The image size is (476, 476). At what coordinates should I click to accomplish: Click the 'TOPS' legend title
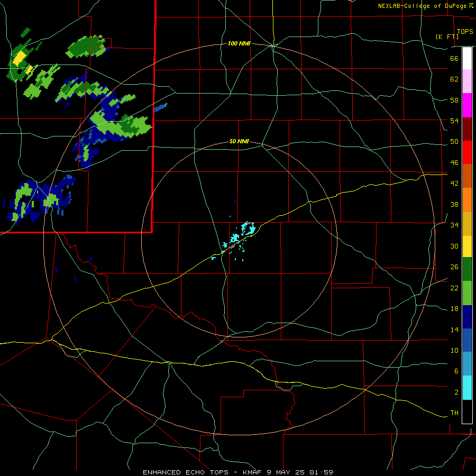(465, 32)
